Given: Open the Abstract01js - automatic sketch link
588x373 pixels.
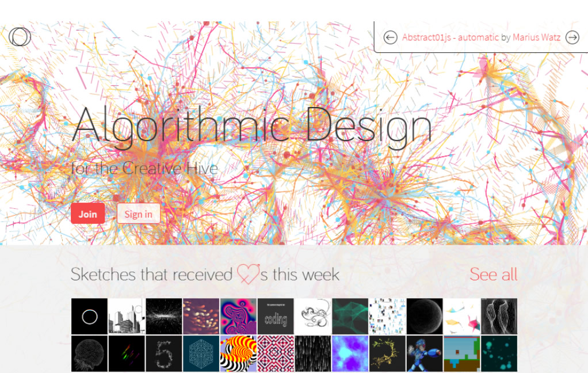Looking at the screenshot, I should pos(450,37).
